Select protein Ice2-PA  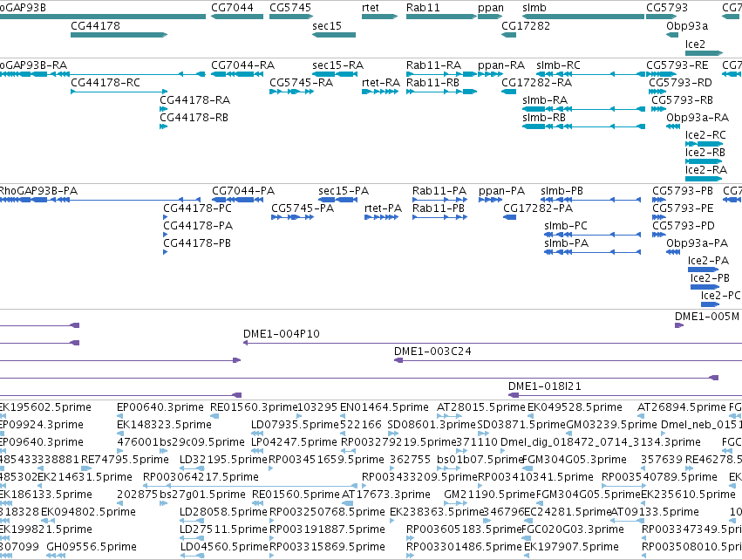tap(703, 270)
